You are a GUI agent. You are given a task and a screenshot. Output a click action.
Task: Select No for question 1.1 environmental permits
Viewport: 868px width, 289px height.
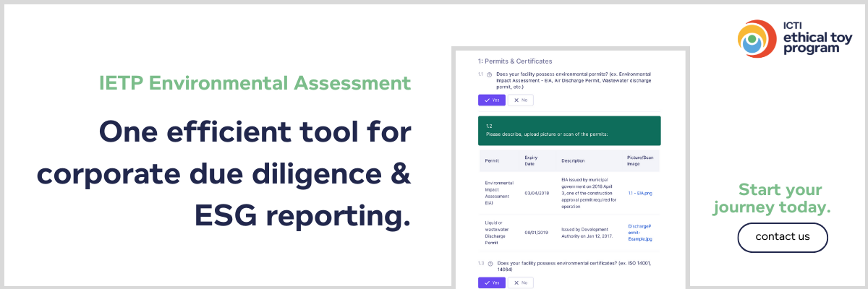(521, 100)
